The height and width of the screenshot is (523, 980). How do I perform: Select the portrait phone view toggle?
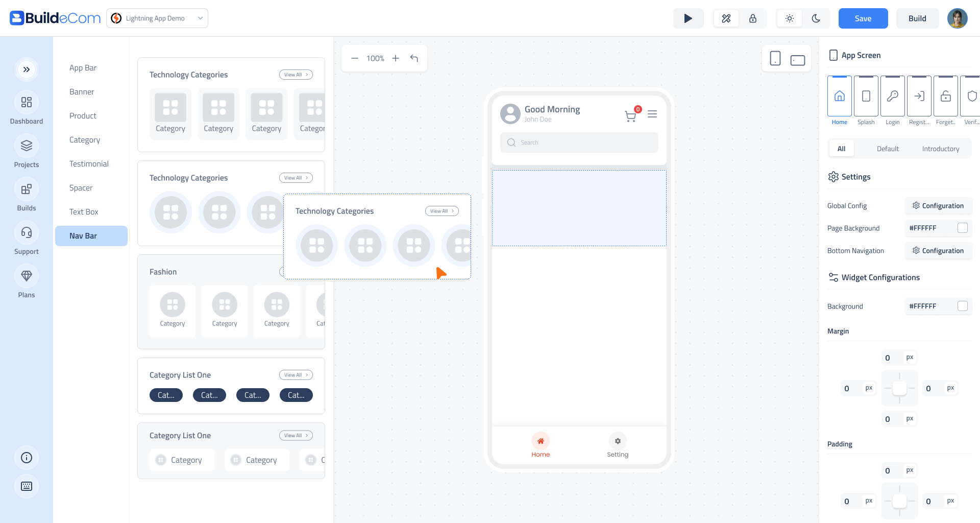tap(775, 58)
